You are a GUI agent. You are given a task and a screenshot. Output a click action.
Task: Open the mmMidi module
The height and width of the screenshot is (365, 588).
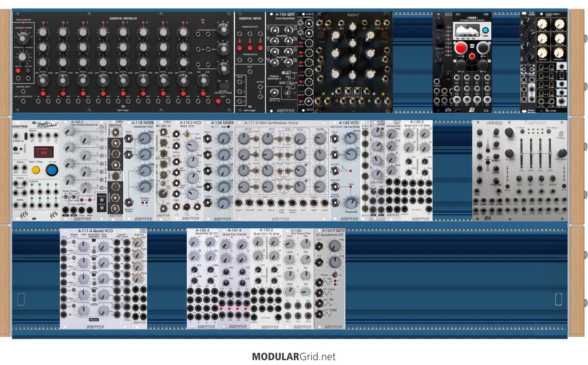click(x=20, y=170)
